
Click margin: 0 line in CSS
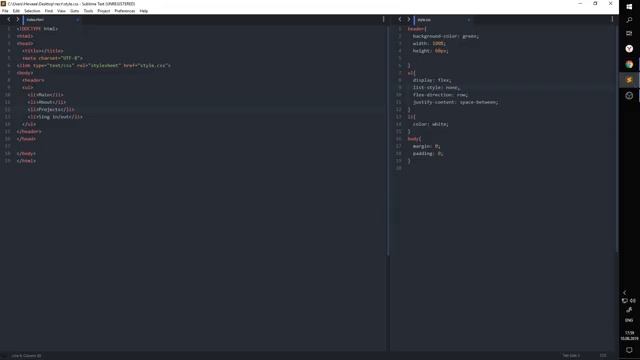point(427,147)
